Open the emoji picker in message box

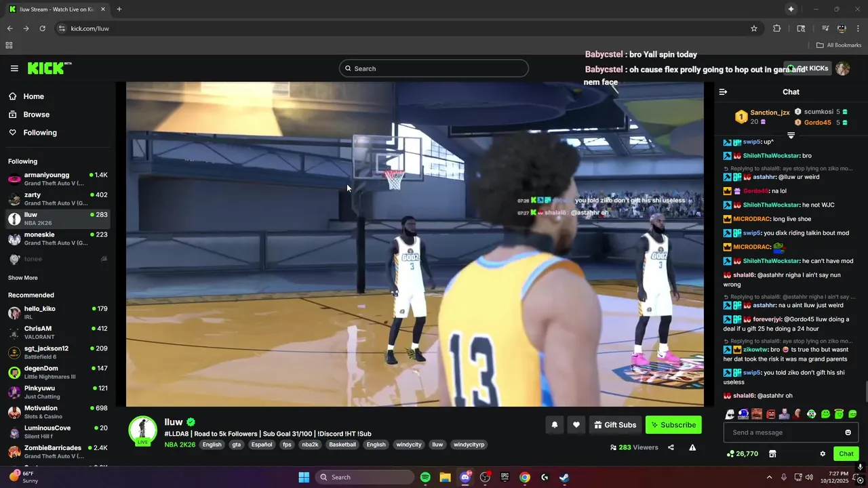pos(848,432)
